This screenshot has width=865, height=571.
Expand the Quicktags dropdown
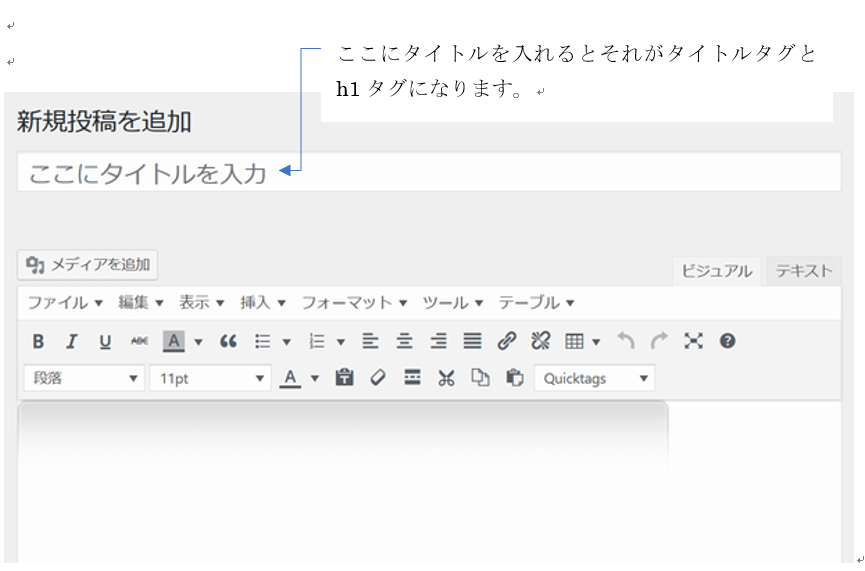tap(595, 379)
